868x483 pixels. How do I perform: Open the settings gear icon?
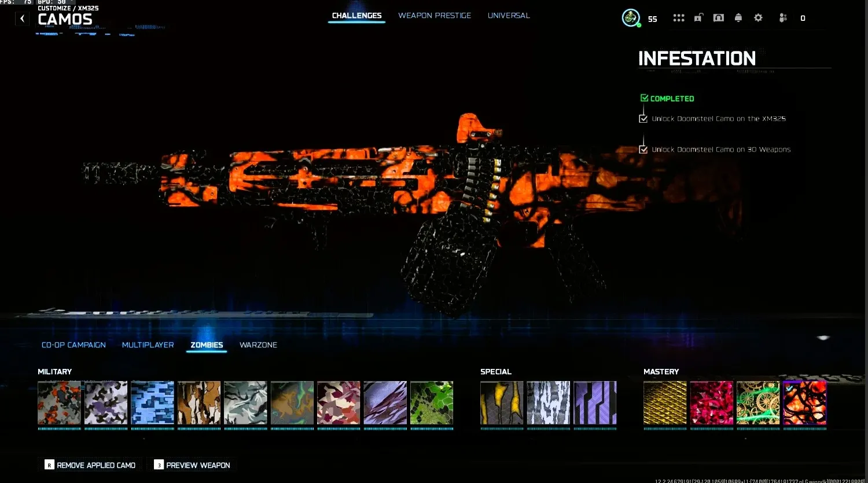[x=758, y=17]
